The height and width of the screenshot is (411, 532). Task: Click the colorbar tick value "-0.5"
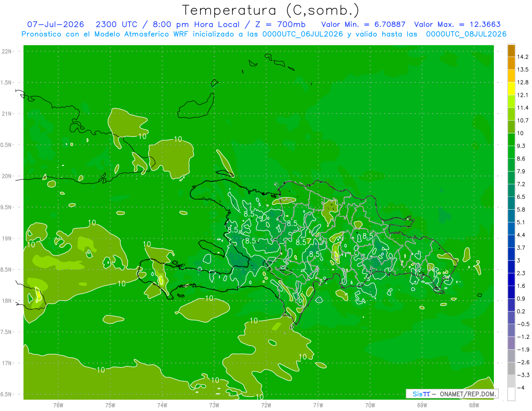click(523, 324)
